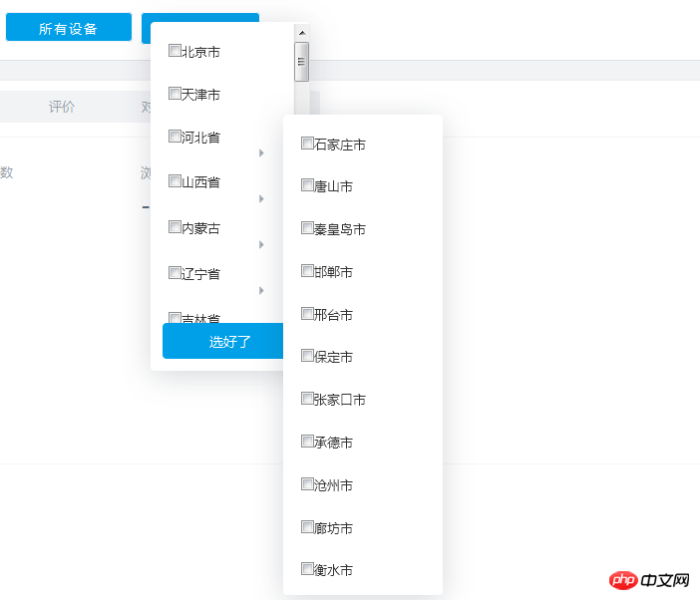Click the 沧州市 label text

333,485
